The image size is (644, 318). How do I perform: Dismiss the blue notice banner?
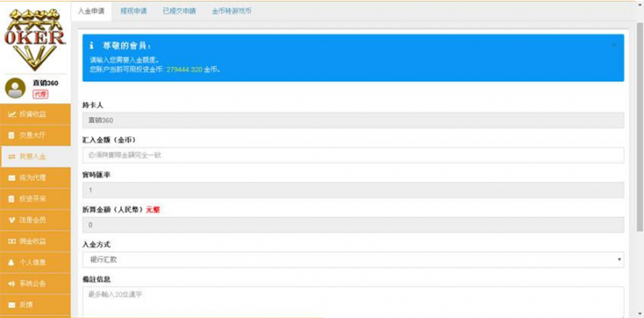(614, 45)
